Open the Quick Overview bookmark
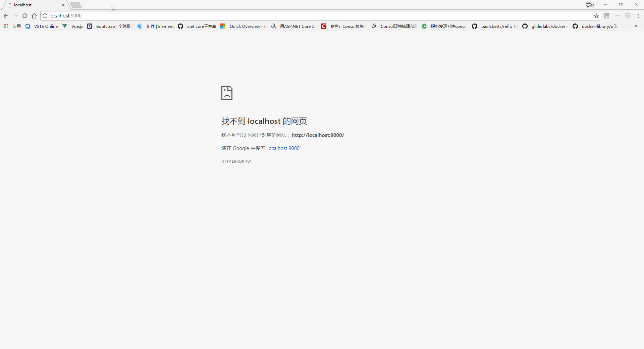Image resolution: width=644 pixels, height=349 pixels. coord(243,26)
